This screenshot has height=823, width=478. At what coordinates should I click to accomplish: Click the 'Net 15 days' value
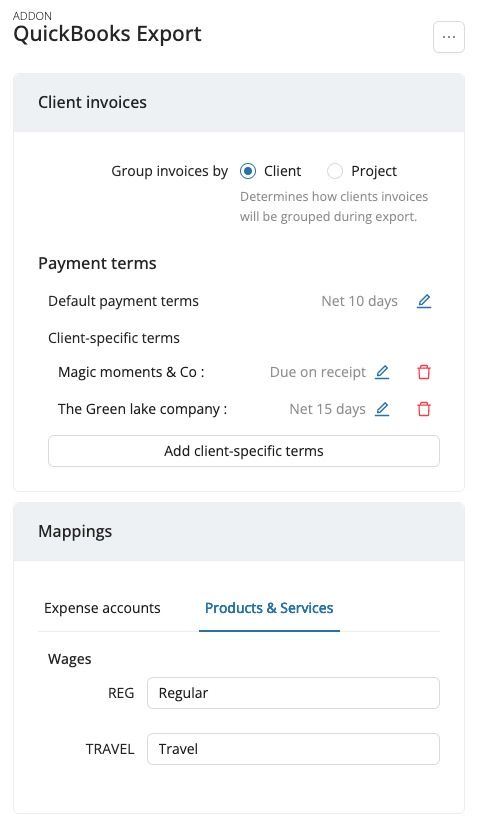click(x=327, y=409)
